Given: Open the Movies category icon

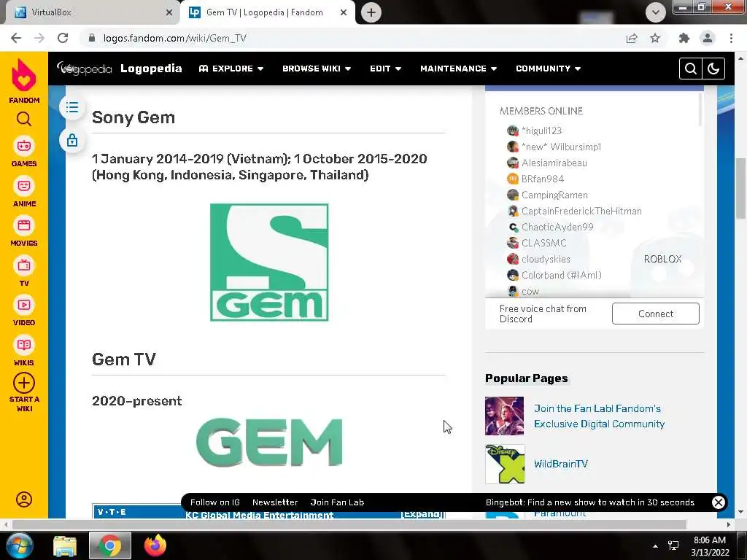Looking at the screenshot, I should (24, 225).
